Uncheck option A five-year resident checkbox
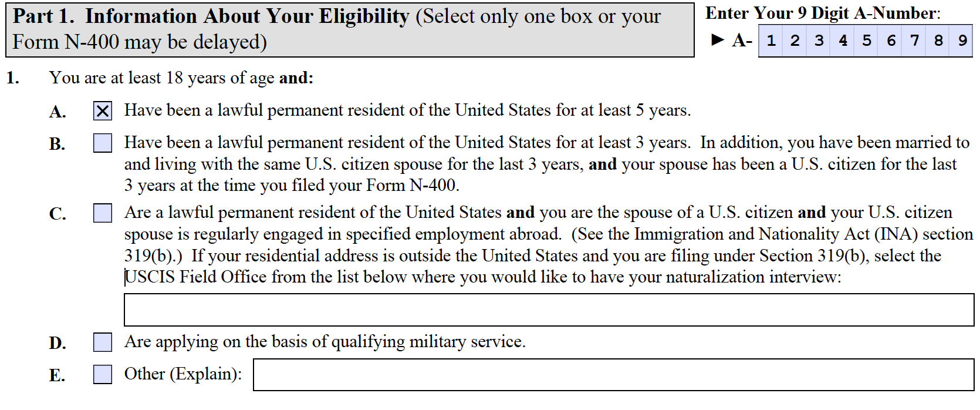Image resolution: width=980 pixels, height=410 pixels. coord(103,110)
